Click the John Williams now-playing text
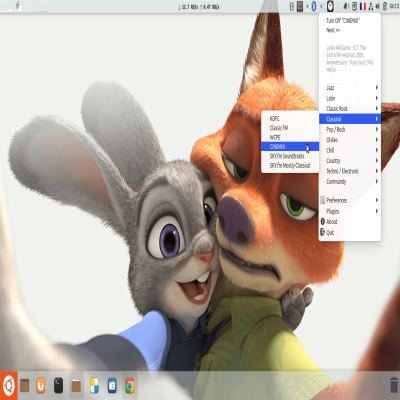 pos(349,59)
